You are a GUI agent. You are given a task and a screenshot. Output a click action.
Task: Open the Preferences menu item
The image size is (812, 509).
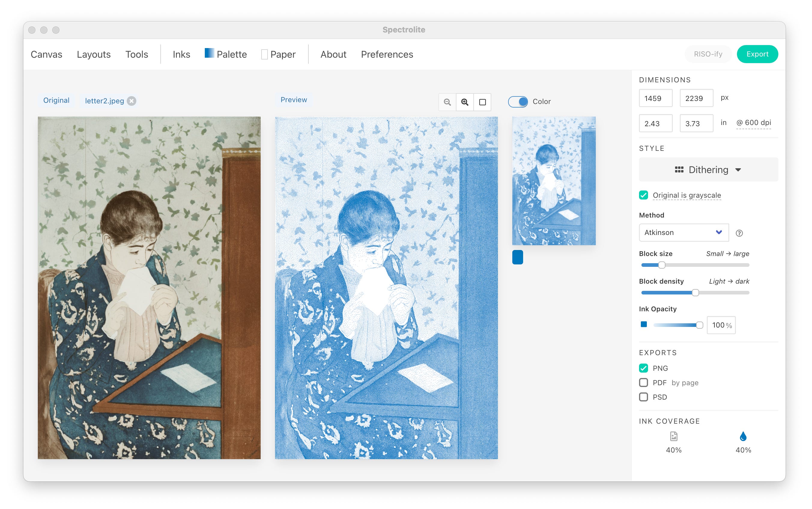coord(387,54)
